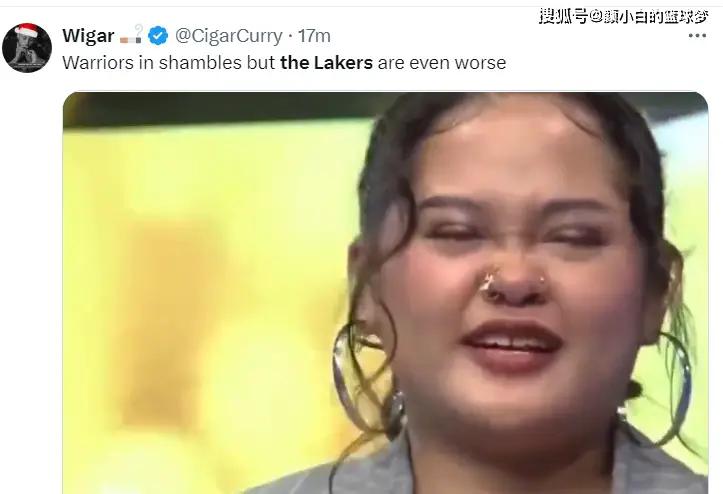Screen dimensions: 723x494
Task: Open the @CigarCurry handle link
Action: point(229,36)
